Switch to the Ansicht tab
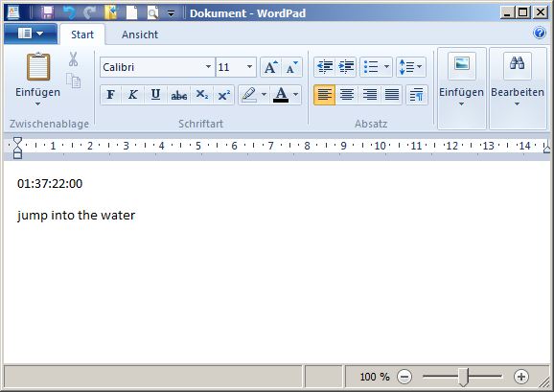The image size is (554, 392). coord(140,35)
